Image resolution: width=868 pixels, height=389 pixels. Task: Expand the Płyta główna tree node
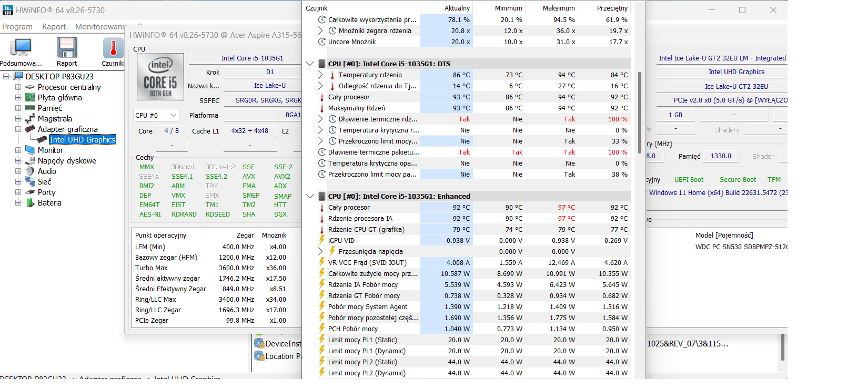[18, 98]
